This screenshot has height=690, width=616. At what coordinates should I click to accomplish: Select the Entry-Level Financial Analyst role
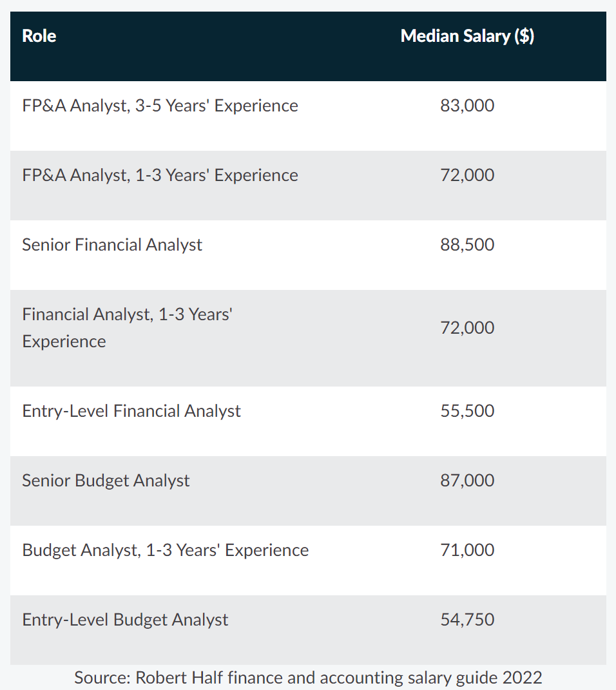(131, 411)
